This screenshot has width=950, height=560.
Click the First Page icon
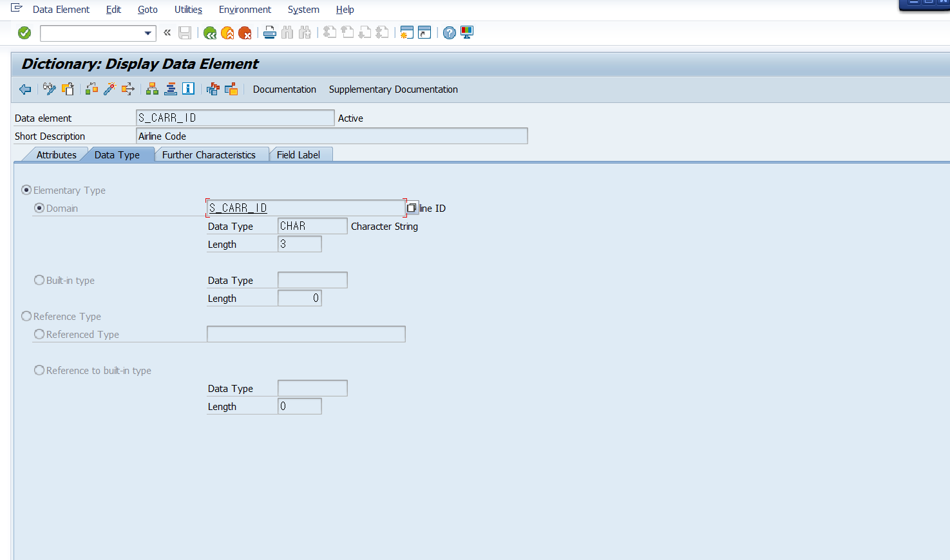click(x=330, y=32)
